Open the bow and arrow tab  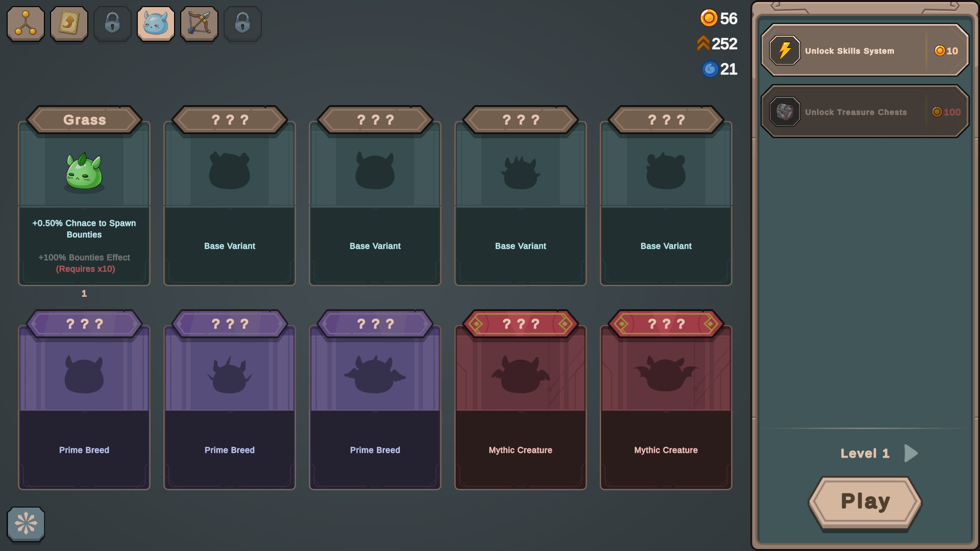199,23
